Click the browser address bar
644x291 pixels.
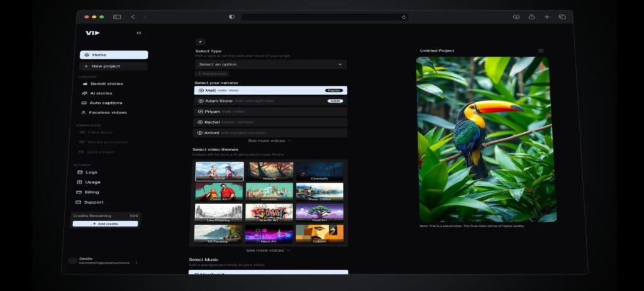tap(325, 17)
